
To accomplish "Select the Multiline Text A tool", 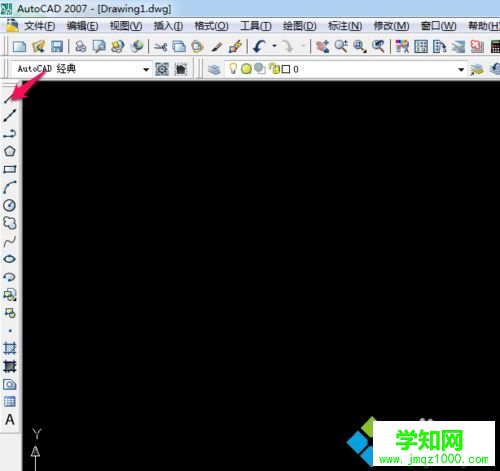I will coord(10,420).
